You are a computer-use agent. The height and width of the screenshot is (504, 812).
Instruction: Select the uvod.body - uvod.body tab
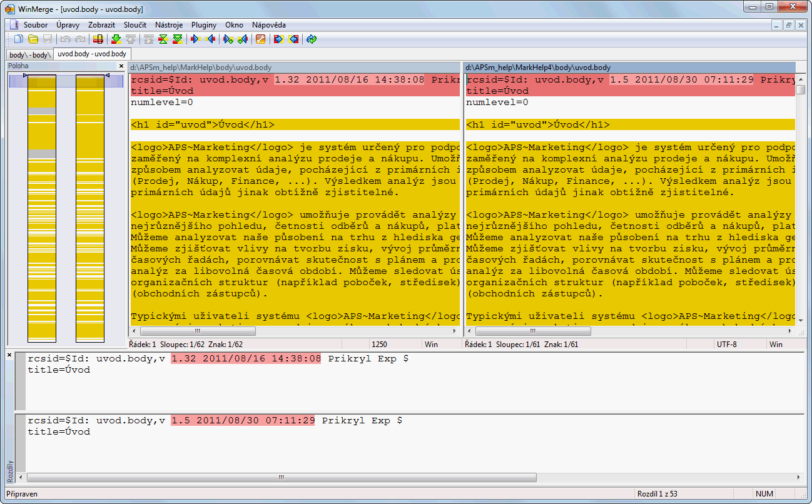coord(92,54)
